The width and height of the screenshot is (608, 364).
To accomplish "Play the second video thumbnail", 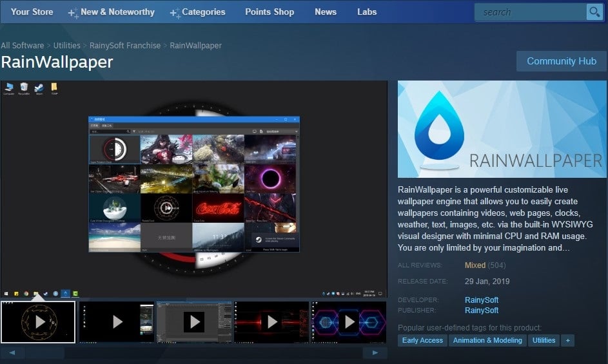I will click(x=116, y=322).
